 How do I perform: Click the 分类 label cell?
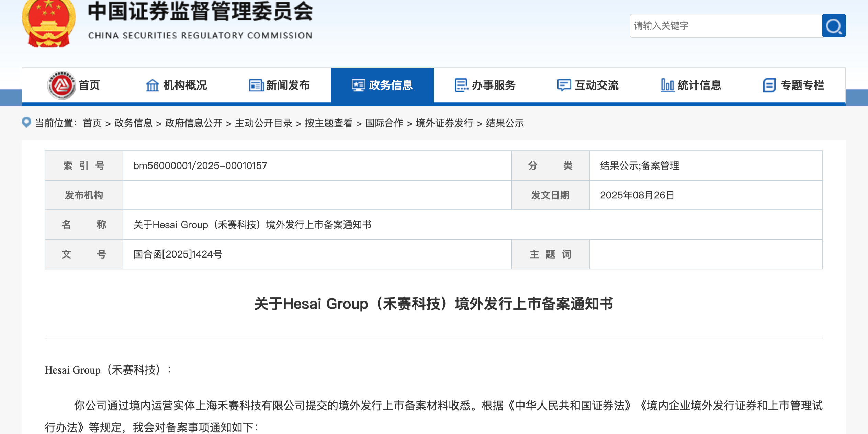[550, 165]
